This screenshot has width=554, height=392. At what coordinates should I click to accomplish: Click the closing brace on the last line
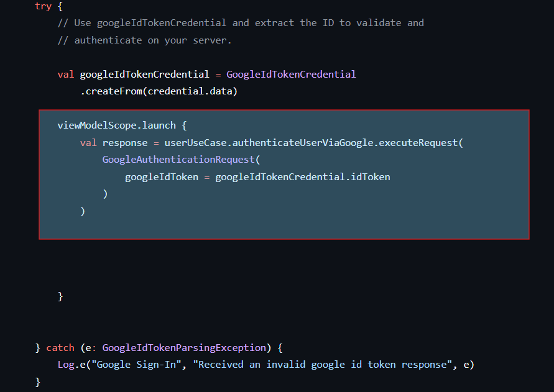tap(38, 381)
